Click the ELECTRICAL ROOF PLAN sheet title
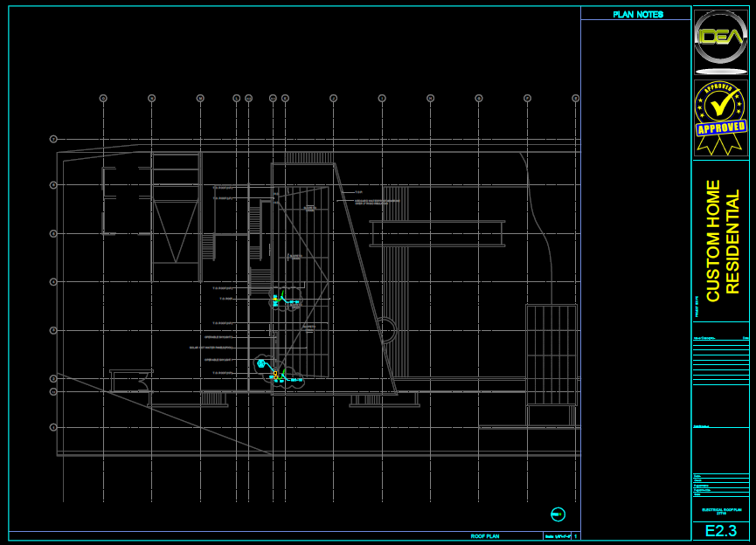 point(721,511)
